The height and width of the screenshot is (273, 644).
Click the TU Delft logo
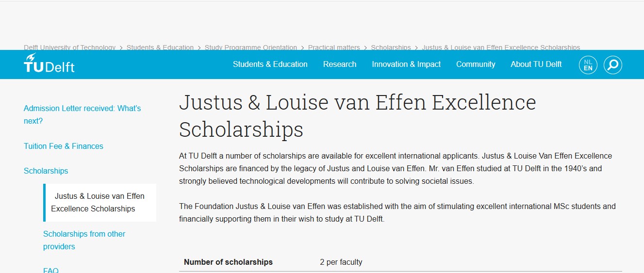(49, 64)
